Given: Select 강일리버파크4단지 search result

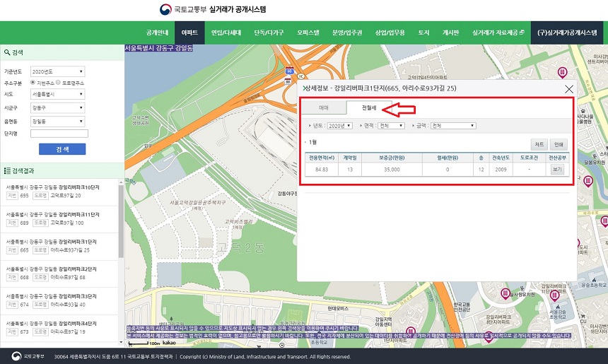Looking at the screenshot, I should click(59, 327).
